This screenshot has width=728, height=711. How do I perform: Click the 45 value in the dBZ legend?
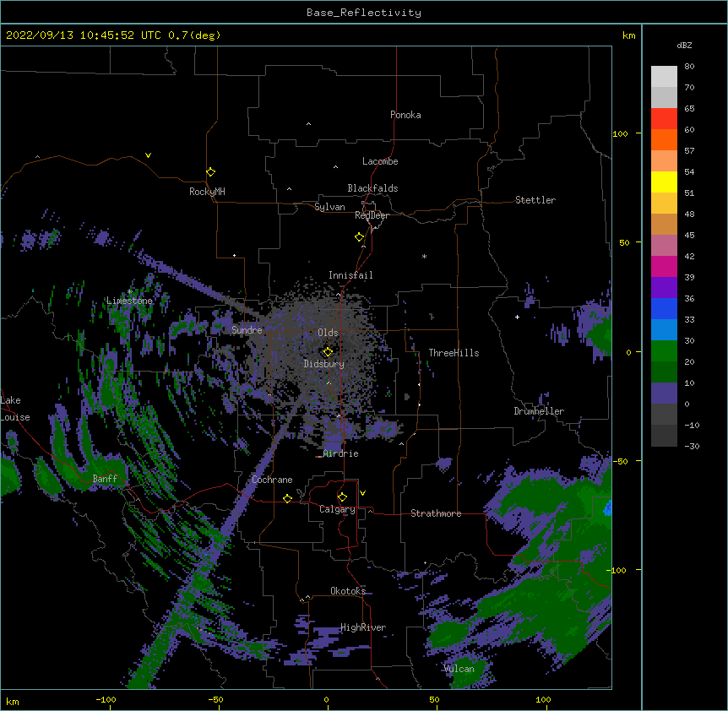tap(689, 236)
